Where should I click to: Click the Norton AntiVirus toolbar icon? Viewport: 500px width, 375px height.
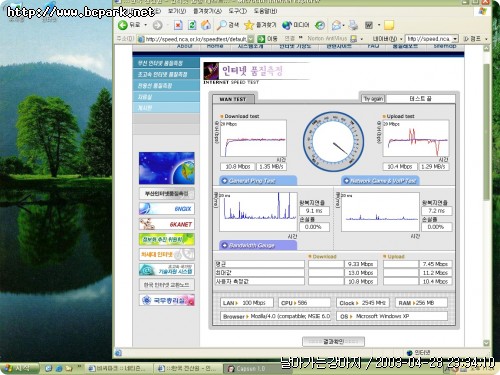[x=354, y=39]
